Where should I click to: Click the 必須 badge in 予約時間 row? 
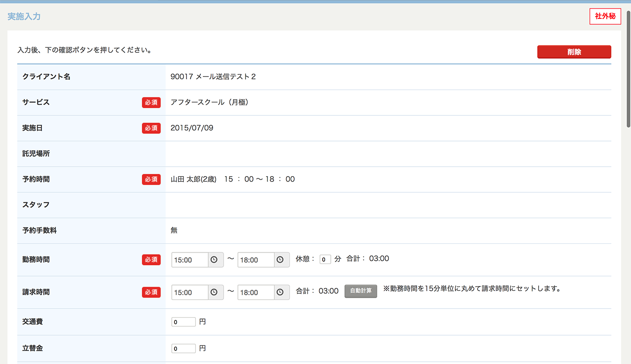tap(151, 179)
